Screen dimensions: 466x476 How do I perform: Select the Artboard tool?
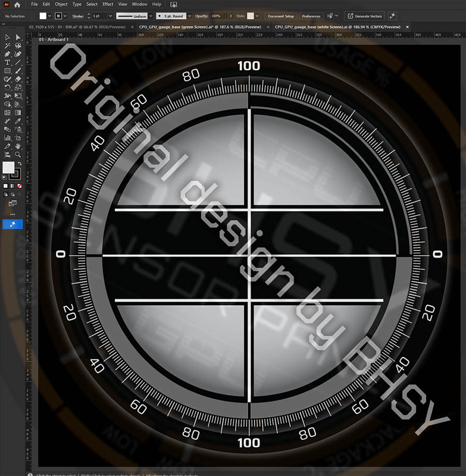[18, 138]
